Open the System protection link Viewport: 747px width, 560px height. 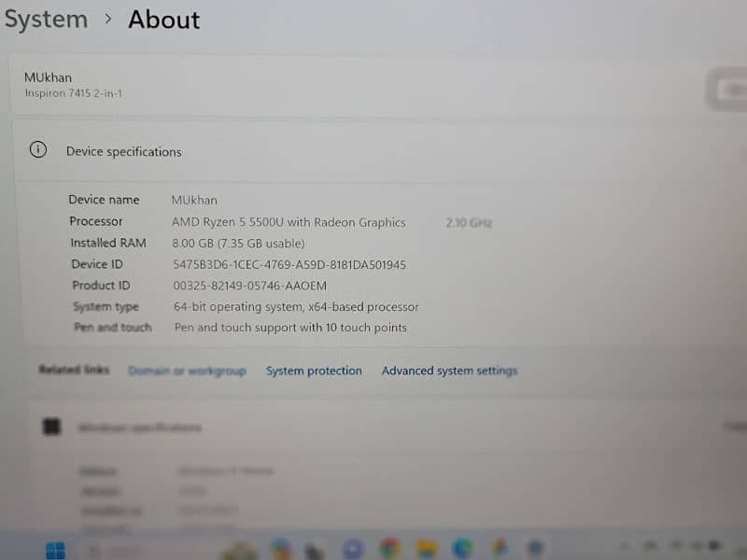314,371
